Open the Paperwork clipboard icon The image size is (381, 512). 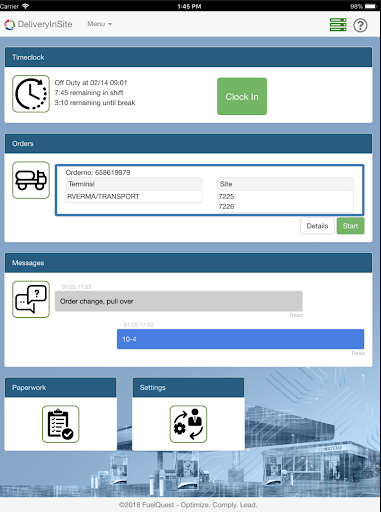(61, 424)
